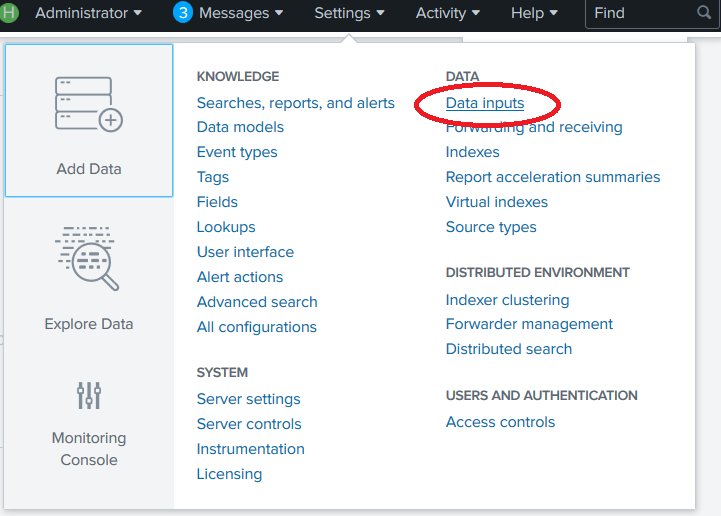
Task: Select Lookups under Knowledge
Action: coord(226,227)
